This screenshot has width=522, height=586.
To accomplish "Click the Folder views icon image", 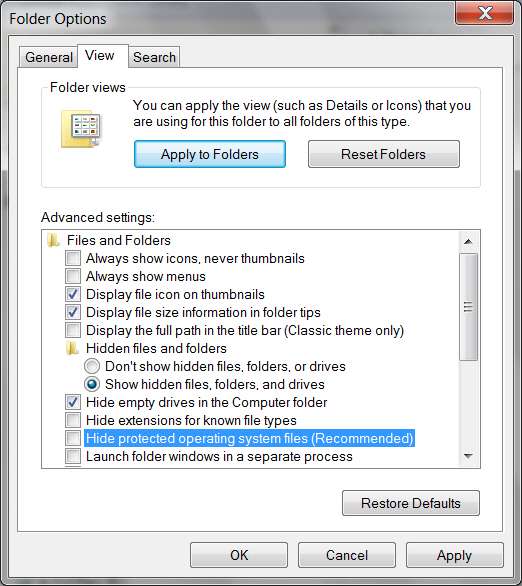I will point(81,129).
